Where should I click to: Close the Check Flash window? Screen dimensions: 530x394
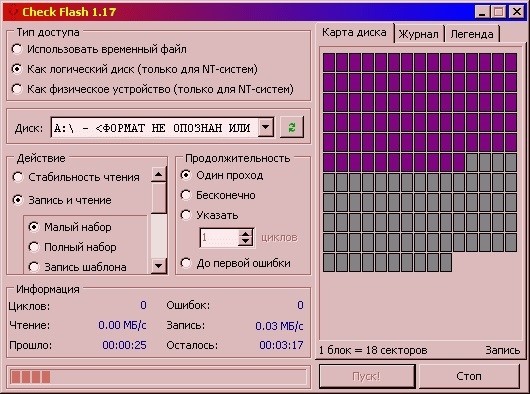click(517, 12)
